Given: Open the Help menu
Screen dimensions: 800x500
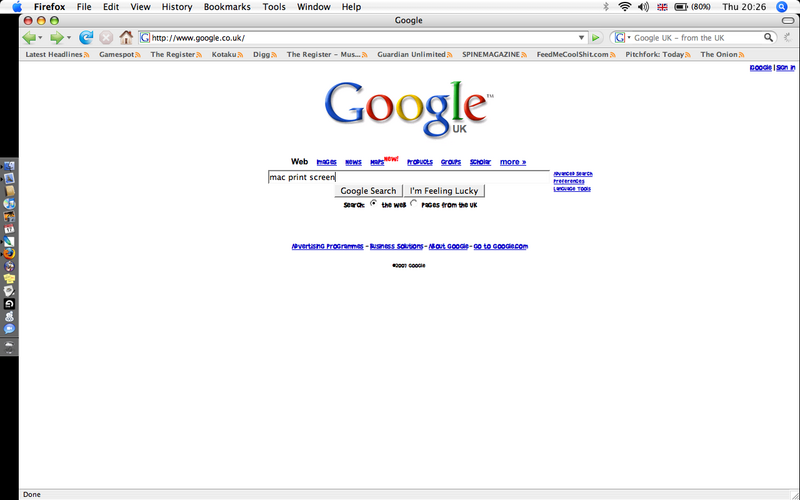Looking at the screenshot, I should 351,7.
